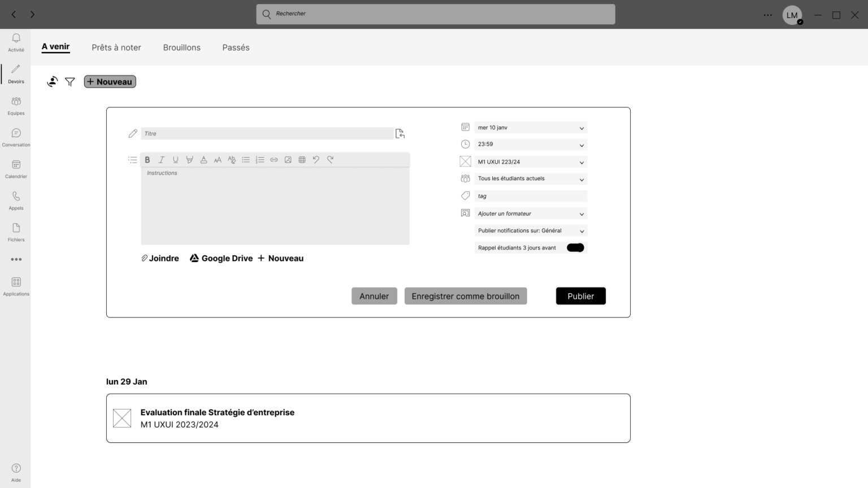The height and width of the screenshot is (488, 868).
Task: Click the numbered list icon
Action: [x=260, y=160]
